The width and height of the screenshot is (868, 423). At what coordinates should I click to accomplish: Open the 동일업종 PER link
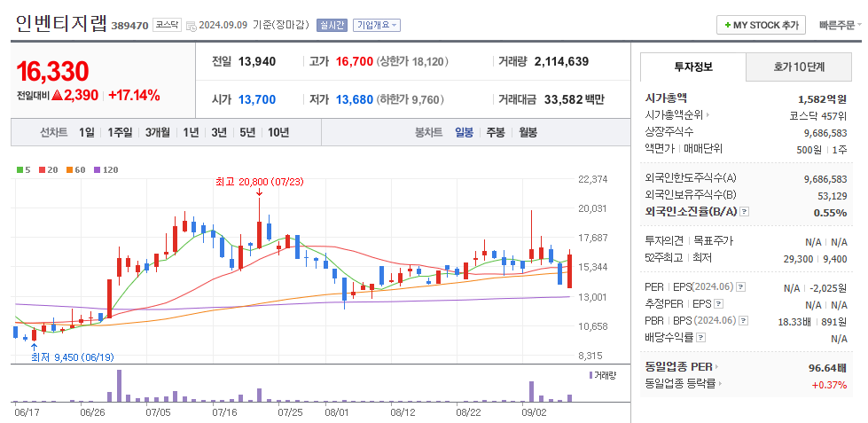678,366
